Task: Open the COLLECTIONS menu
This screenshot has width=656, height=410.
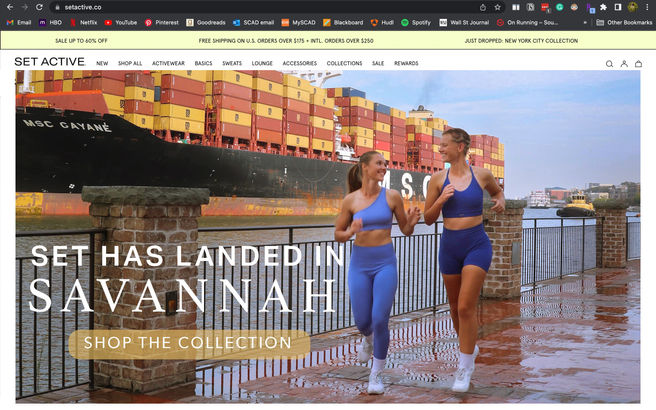Action: [x=344, y=63]
